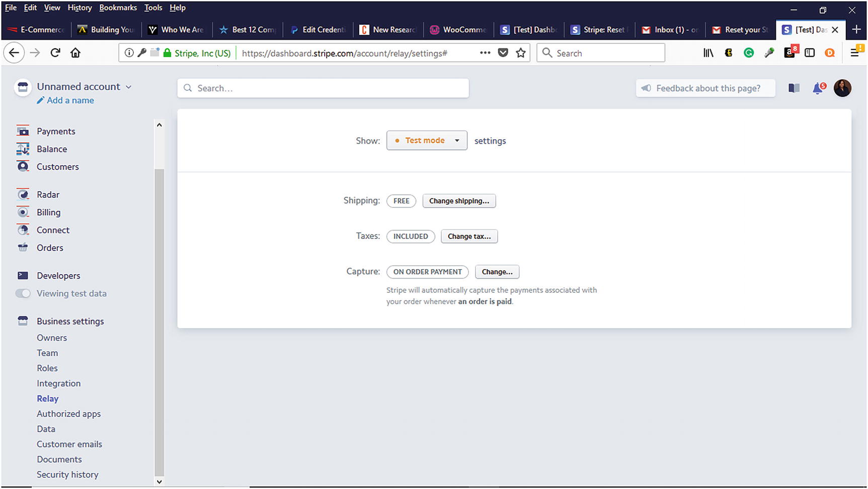The width and height of the screenshot is (868, 489).
Task: Open the Firefox Library icon
Action: [708, 53]
